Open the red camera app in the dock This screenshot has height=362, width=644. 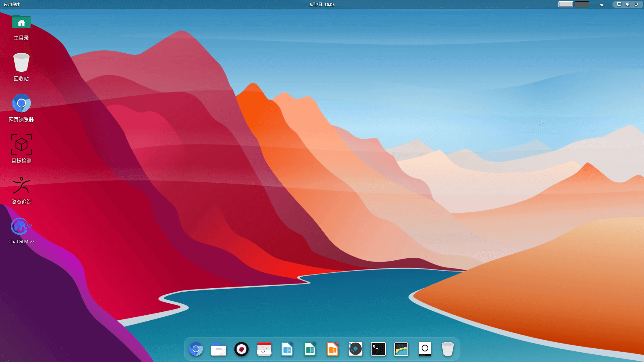(x=241, y=349)
